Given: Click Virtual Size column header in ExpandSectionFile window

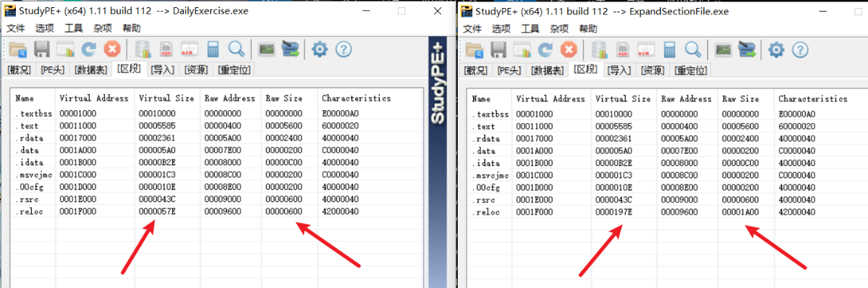Looking at the screenshot, I should point(623,98).
